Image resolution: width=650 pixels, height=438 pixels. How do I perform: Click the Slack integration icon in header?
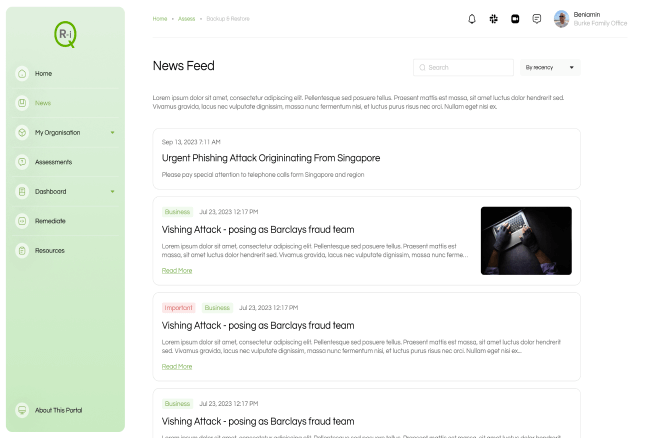coord(493,19)
